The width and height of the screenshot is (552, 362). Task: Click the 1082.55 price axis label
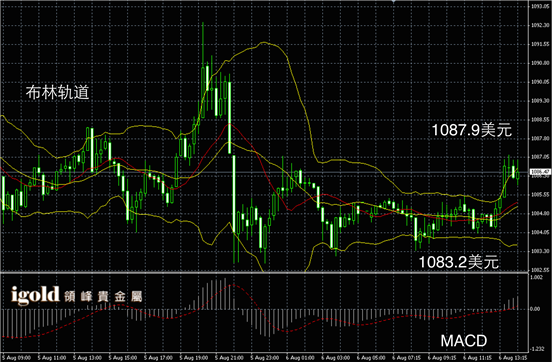coord(540,270)
